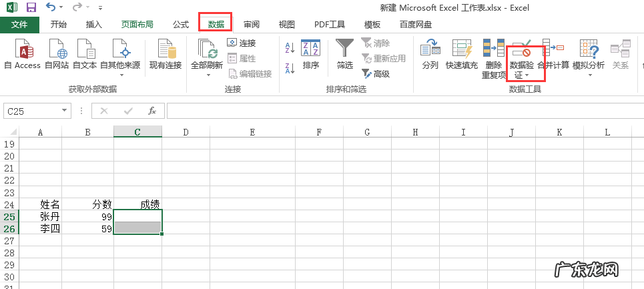Select cell B25 containing 99
Screen dimensions: 644x289
(x=87, y=216)
